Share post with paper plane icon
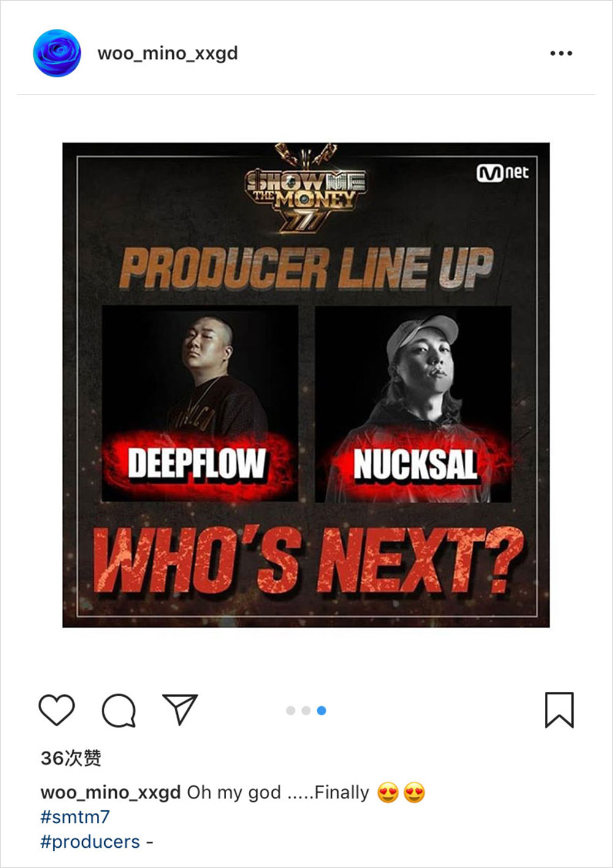 click(x=180, y=709)
